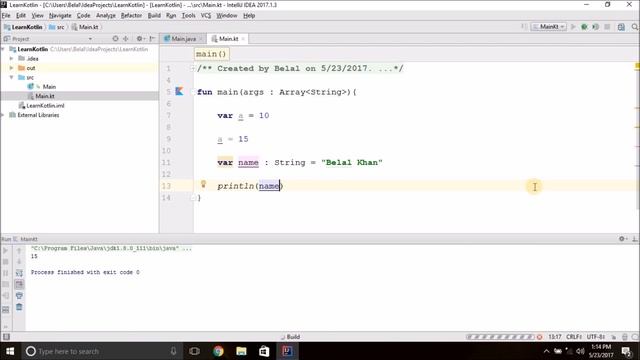Collapse the src folder node
640x360 pixels.
click(11, 77)
